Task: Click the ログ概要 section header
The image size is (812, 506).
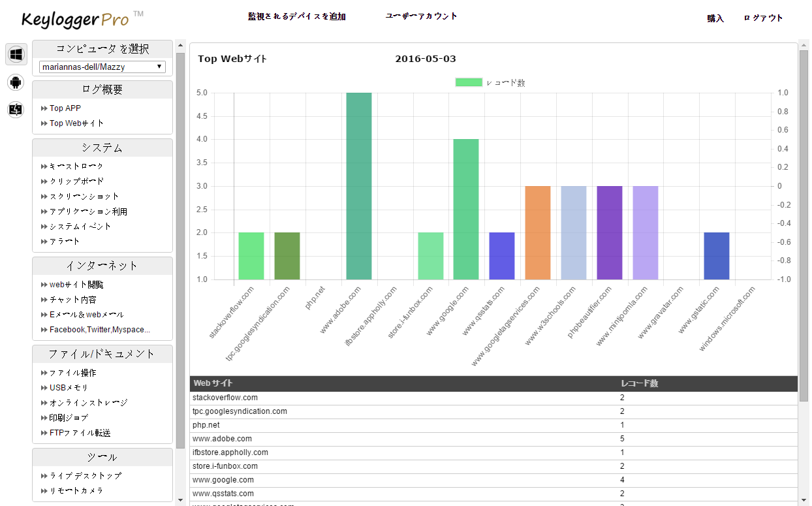Action: [x=102, y=90]
